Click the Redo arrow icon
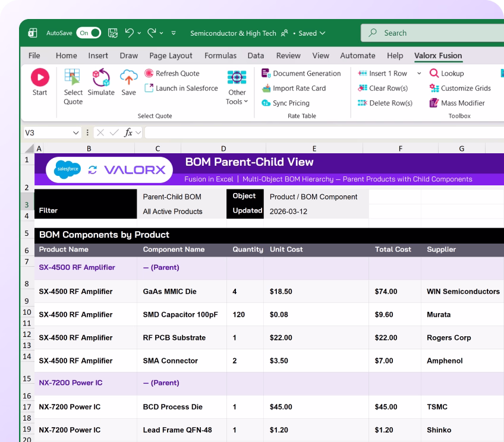Screen dimensions: 504x442 coord(152,33)
